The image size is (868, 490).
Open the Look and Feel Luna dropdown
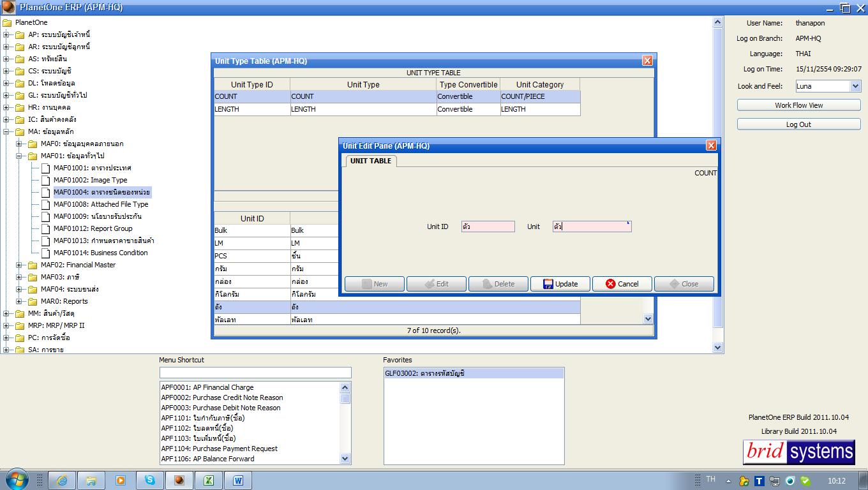(x=856, y=86)
